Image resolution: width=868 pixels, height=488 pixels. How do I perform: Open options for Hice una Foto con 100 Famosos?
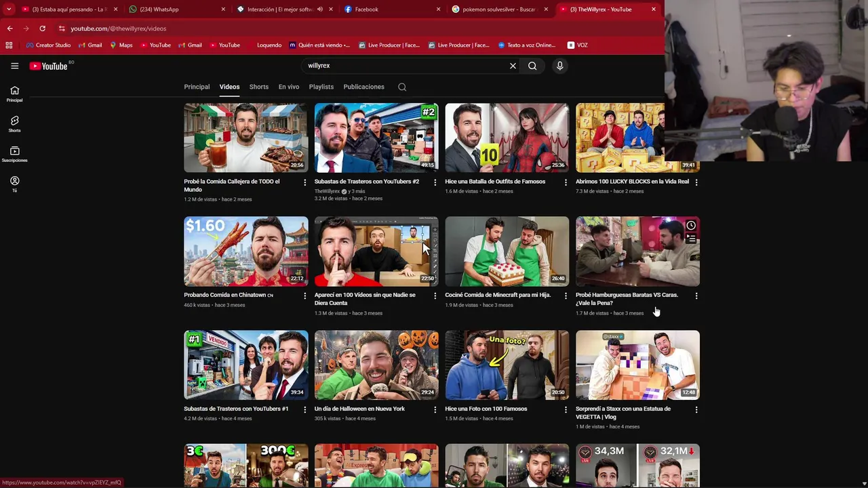(x=566, y=409)
